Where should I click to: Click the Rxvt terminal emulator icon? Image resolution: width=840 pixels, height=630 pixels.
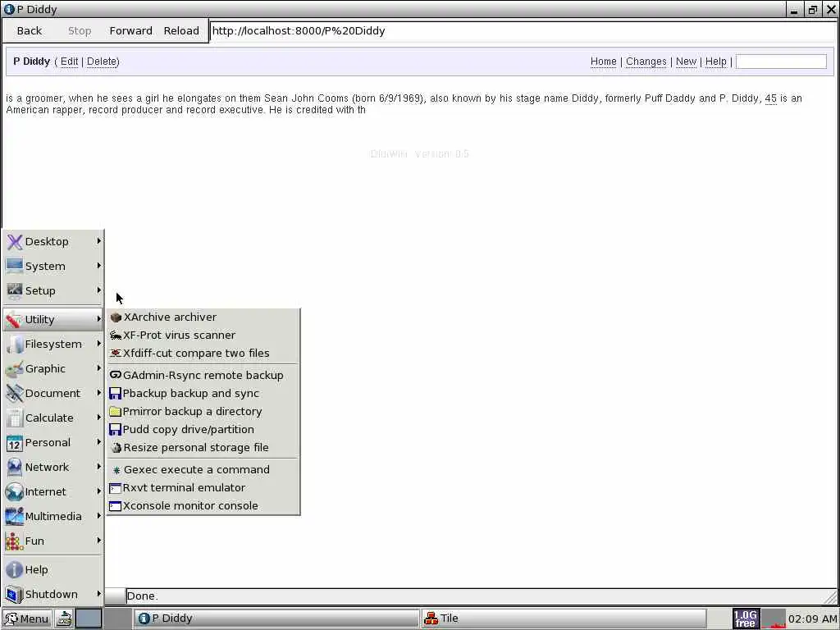pos(115,488)
